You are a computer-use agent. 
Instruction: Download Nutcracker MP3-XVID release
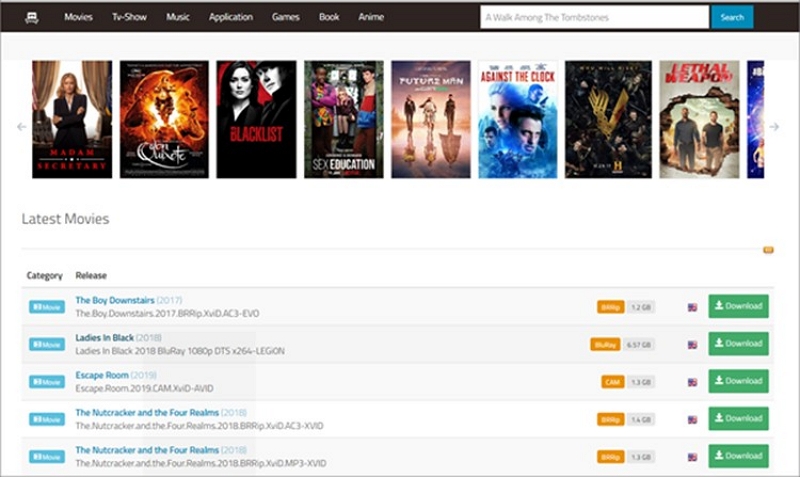point(738,456)
